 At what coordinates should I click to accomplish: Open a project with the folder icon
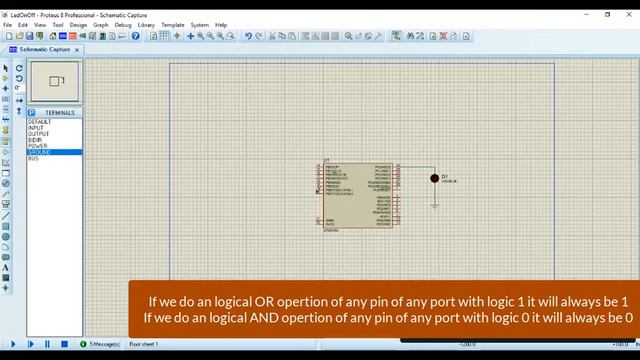(19, 36)
